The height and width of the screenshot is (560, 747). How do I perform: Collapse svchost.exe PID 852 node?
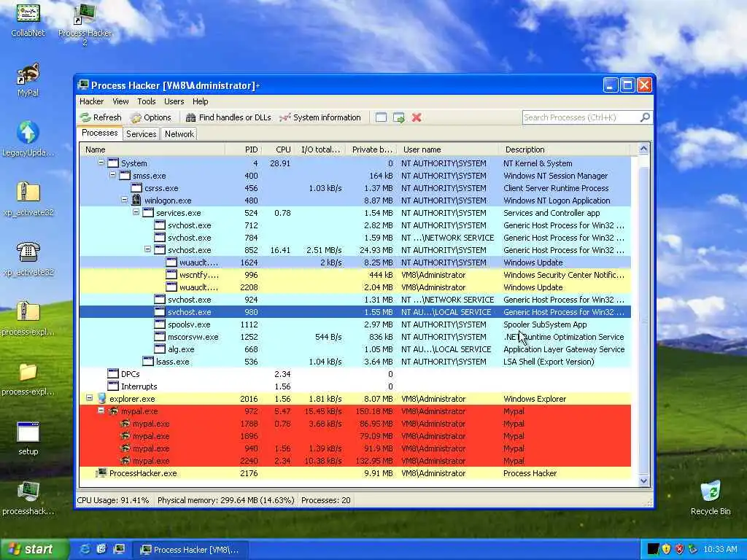tap(147, 249)
